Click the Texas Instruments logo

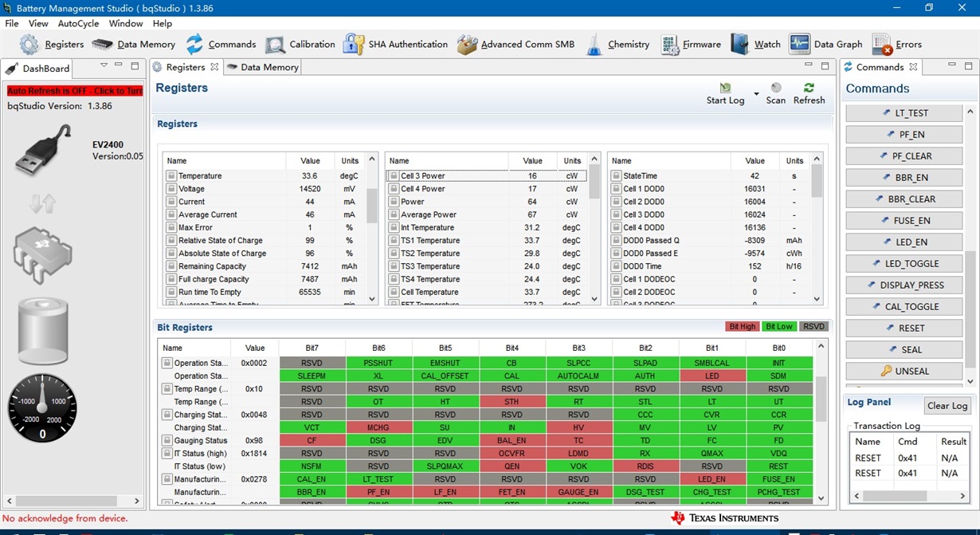725,518
